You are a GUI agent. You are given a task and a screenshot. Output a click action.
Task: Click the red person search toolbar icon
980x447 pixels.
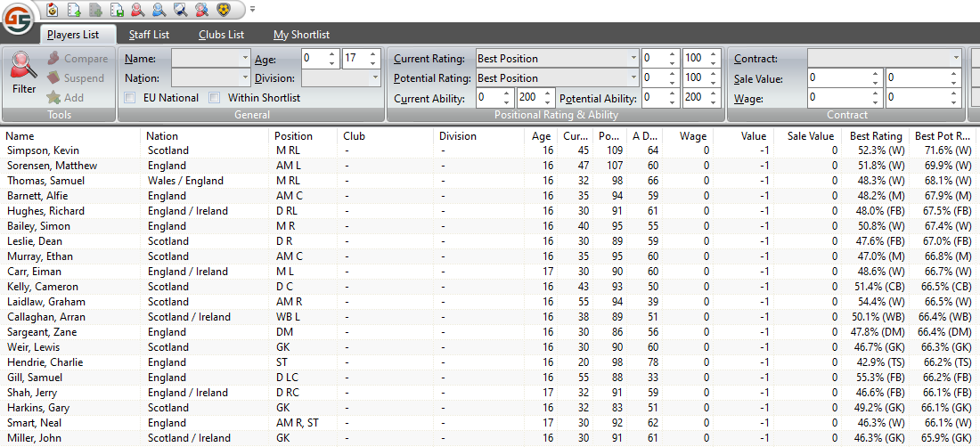click(138, 10)
